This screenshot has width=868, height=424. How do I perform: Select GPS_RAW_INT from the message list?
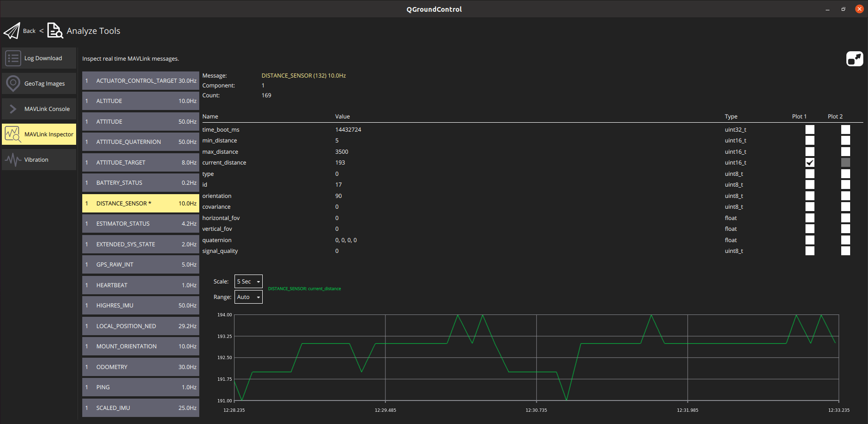(140, 264)
